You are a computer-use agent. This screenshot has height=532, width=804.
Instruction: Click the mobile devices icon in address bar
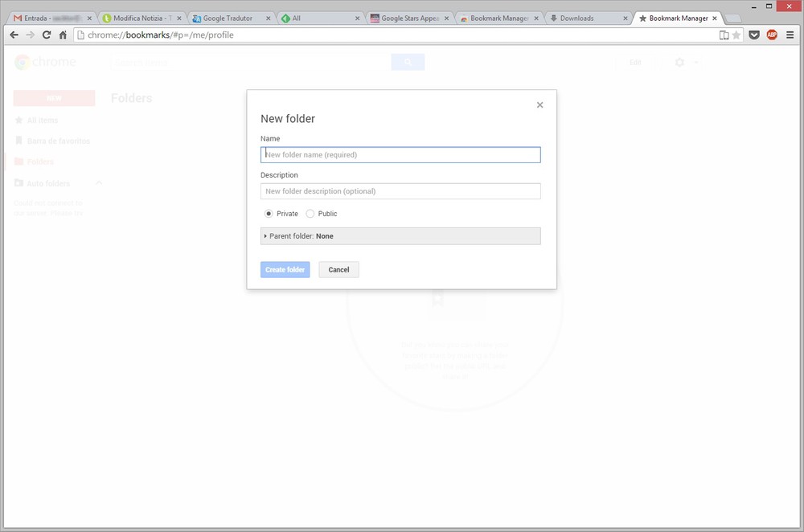tap(724, 35)
